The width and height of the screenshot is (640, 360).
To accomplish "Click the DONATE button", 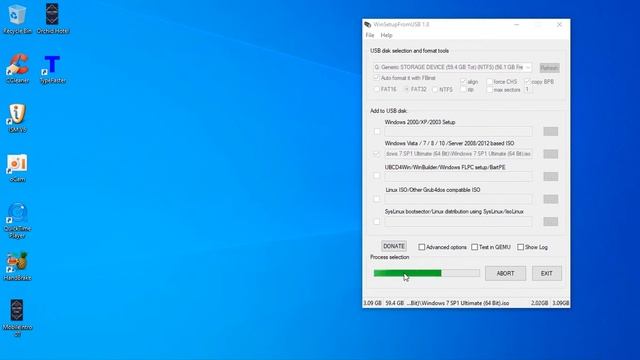I will pos(393,246).
